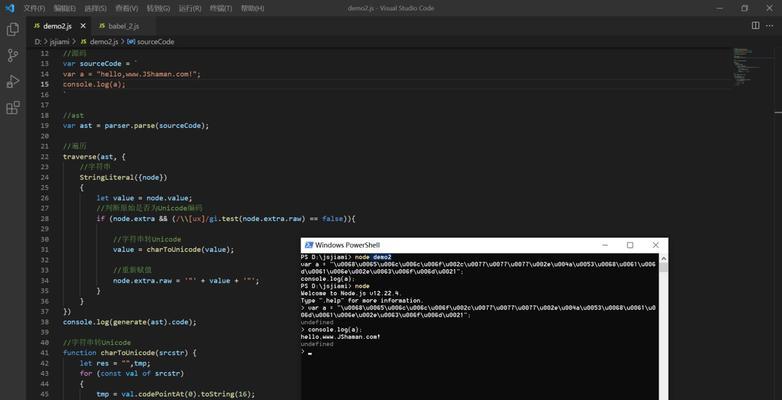Click the code minimap preview
Viewport: 782px width, 400px height.
(747, 67)
